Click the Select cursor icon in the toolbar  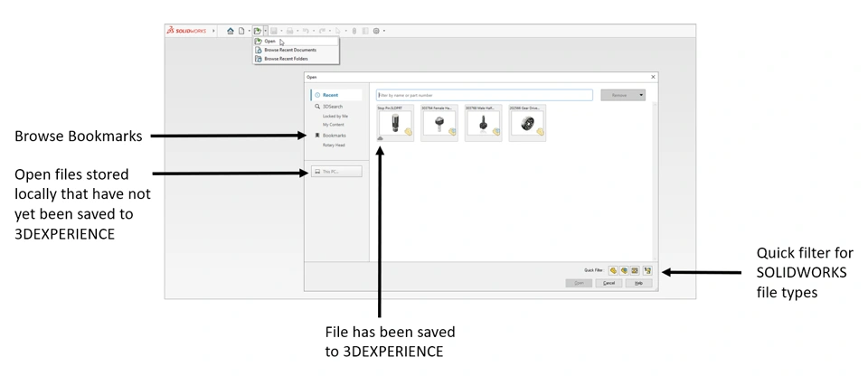pos(337,31)
